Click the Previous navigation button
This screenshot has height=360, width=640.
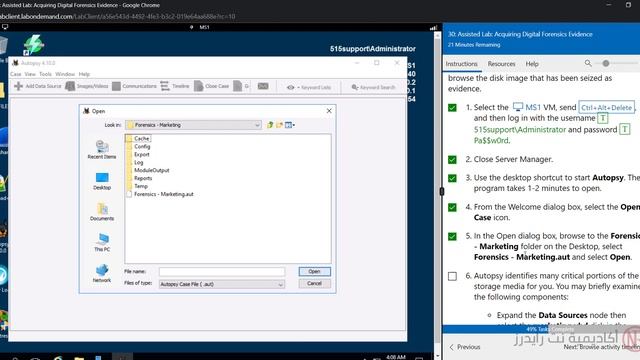click(464, 347)
